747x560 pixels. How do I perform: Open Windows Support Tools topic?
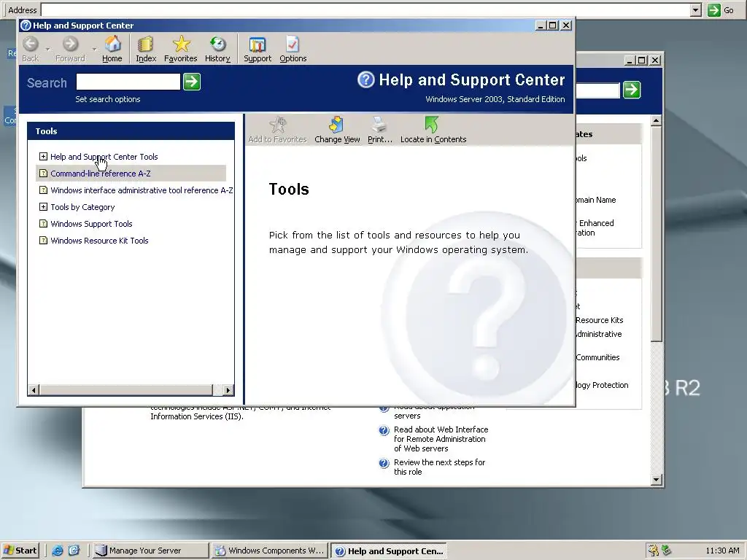pyautogui.click(x=91, y=224)
